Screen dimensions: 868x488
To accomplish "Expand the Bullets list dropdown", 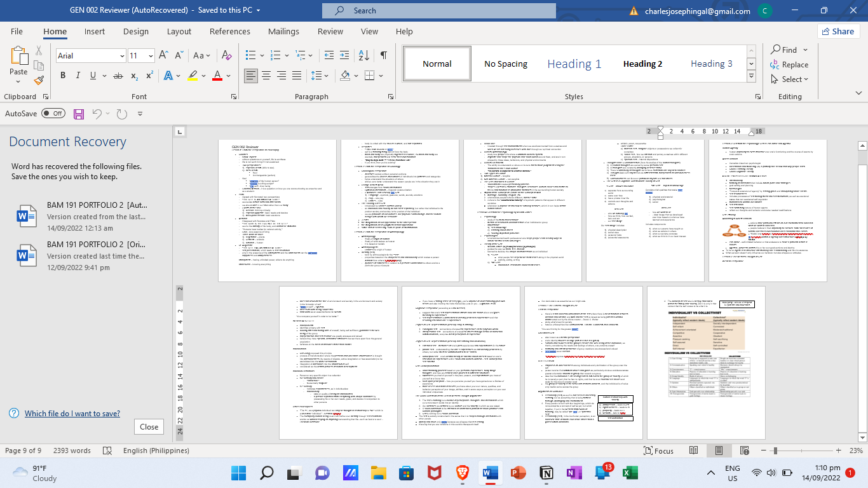I will pos(261,56).
